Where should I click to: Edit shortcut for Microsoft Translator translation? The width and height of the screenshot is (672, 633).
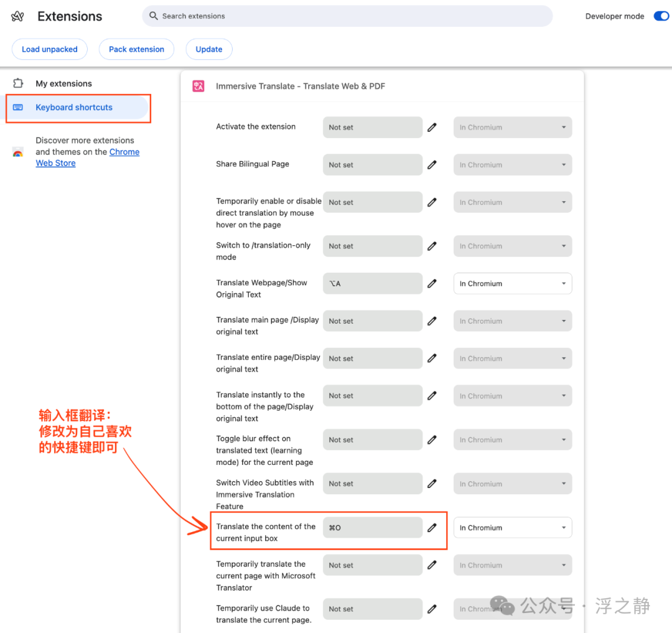(x=432, y=565)
